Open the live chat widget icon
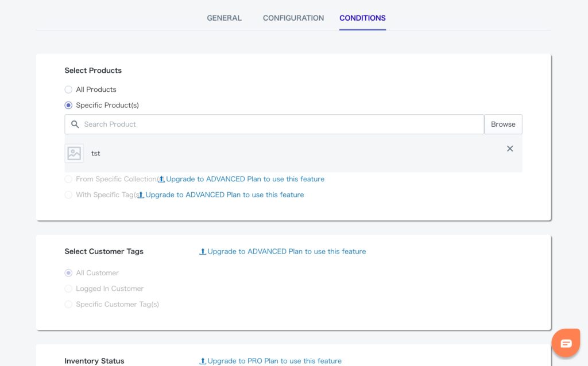This screenshot has height=366, width=588. [x=566, y=343]
